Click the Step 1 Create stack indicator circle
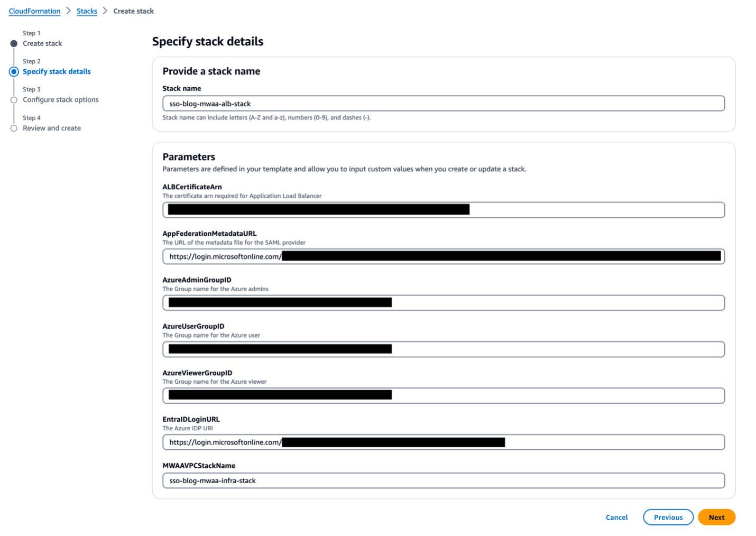Screen dimensions: 756x536 (x=14, y=43)
